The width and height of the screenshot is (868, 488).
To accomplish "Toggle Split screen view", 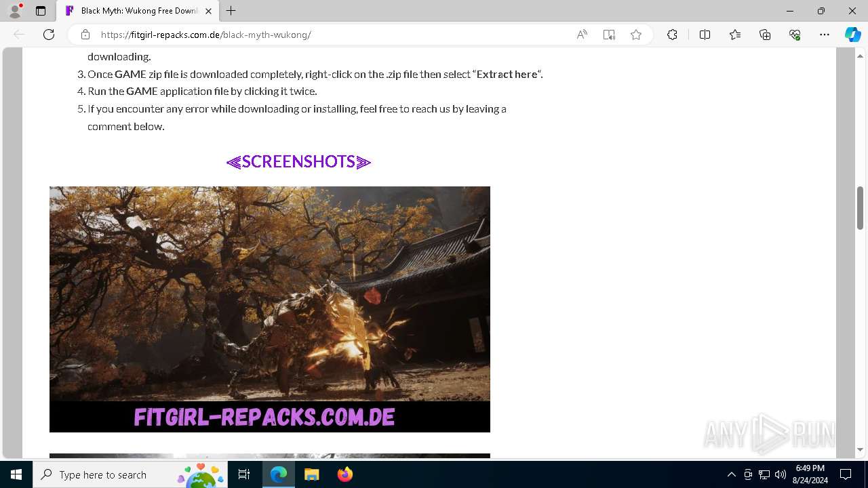I will pos(705,35).
